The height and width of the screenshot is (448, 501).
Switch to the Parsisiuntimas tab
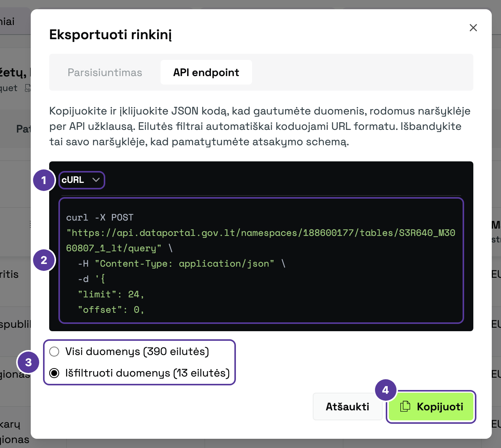coord(105,72)
